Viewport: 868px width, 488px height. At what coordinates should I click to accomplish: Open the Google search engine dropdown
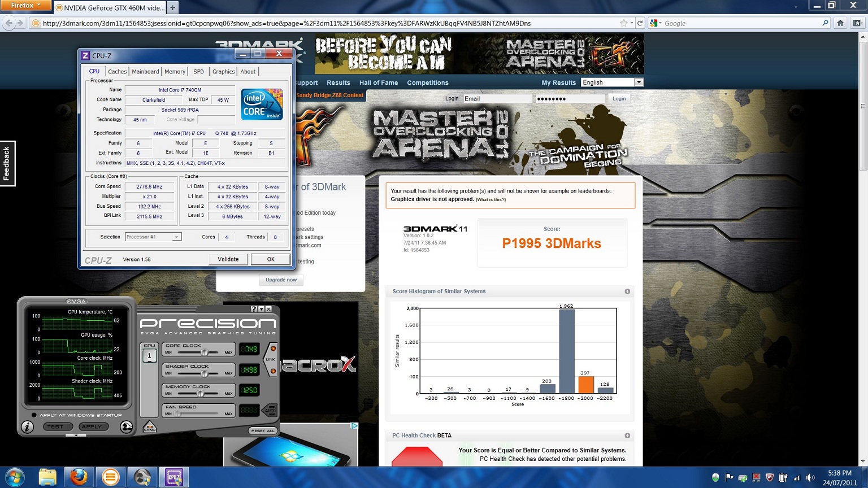[x=656, y=23]
